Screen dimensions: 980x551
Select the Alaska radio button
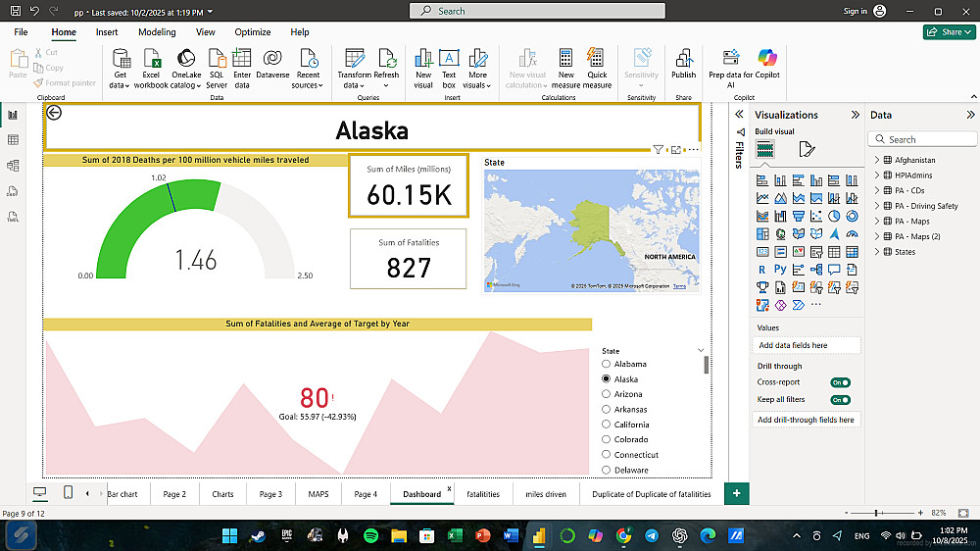click(607, 379)
